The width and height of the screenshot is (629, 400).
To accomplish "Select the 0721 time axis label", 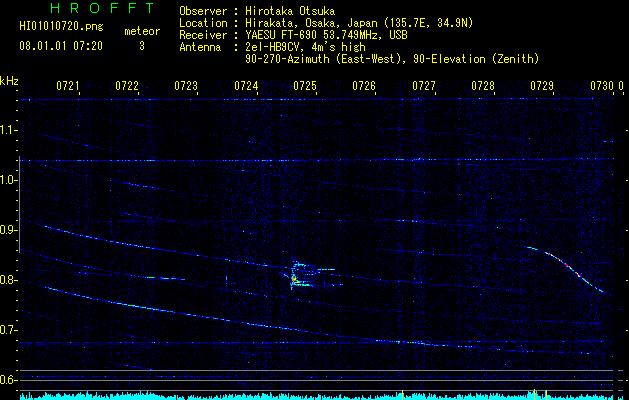I will pyautogui.click(x=67, y=85).
